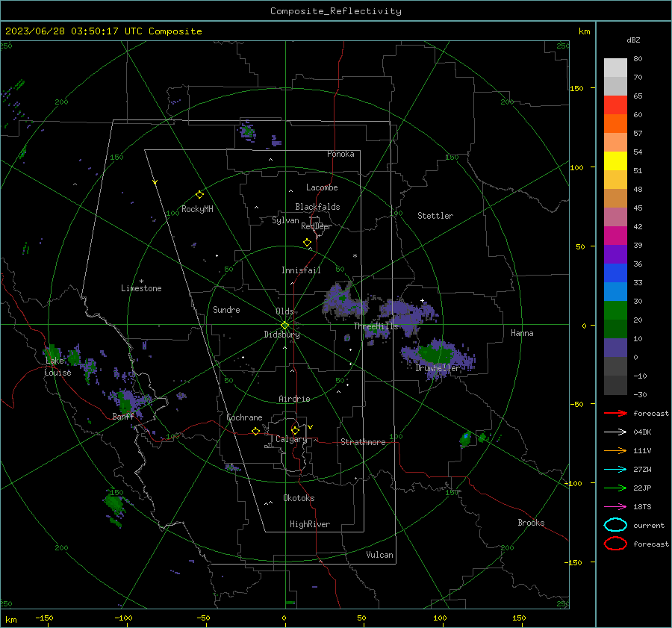Image resolution: width=672 pixels, height=628 pixels.
Task: Click the Blackfalds label
Action: pyautogui.click(x=317, y=207)
